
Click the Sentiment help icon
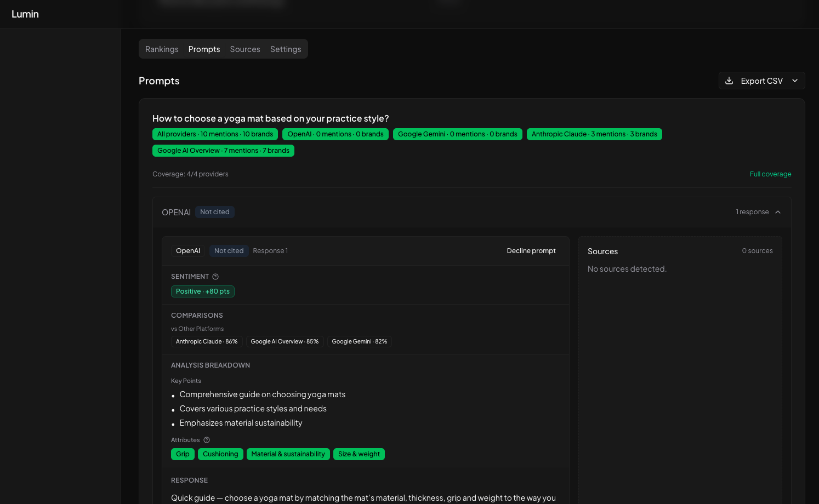click(x=215, y=277)
